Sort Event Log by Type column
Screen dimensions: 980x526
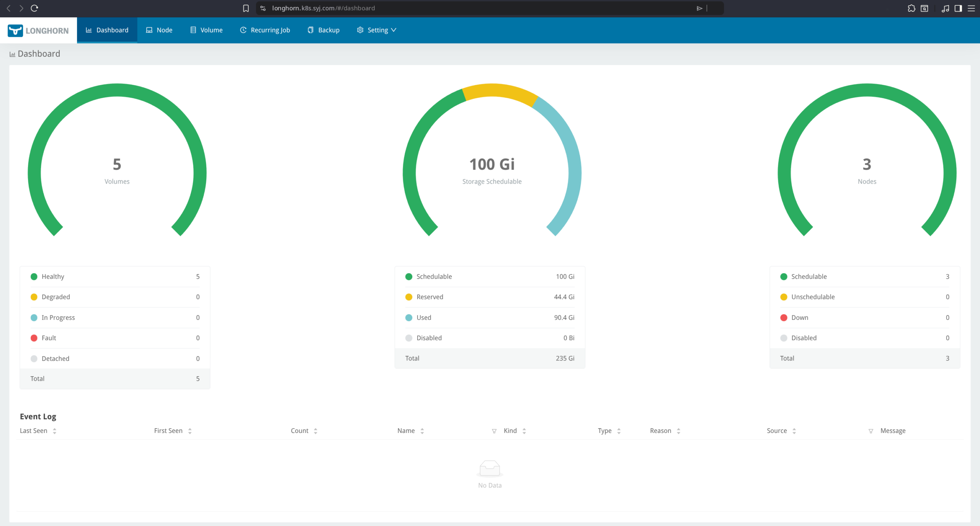[x=619, y=431]
